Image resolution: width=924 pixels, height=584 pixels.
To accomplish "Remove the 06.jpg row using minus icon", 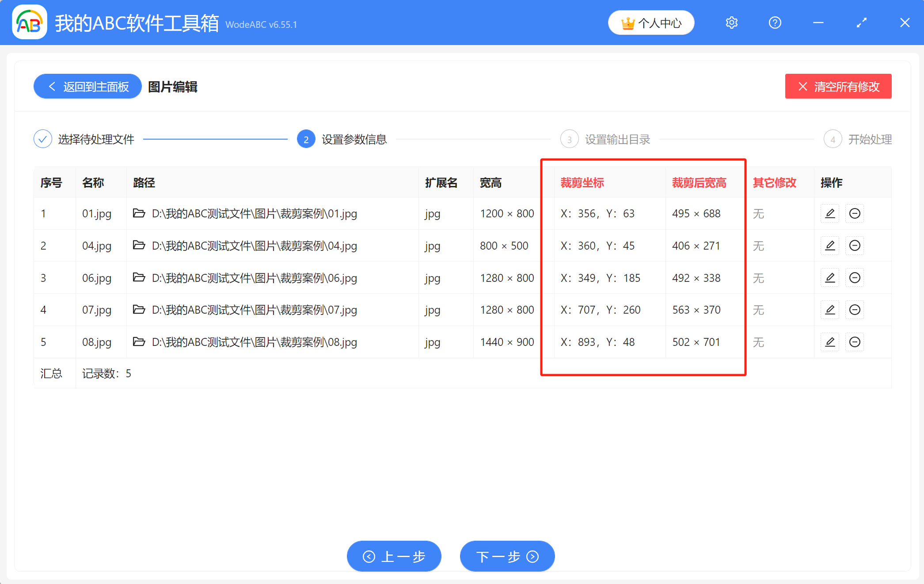I will click(x=855, y=278).
